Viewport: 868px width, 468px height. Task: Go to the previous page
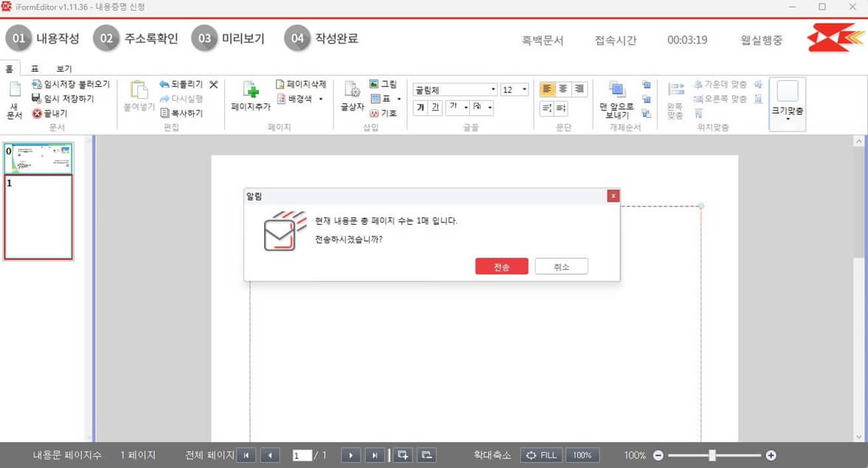click(270, 455)
